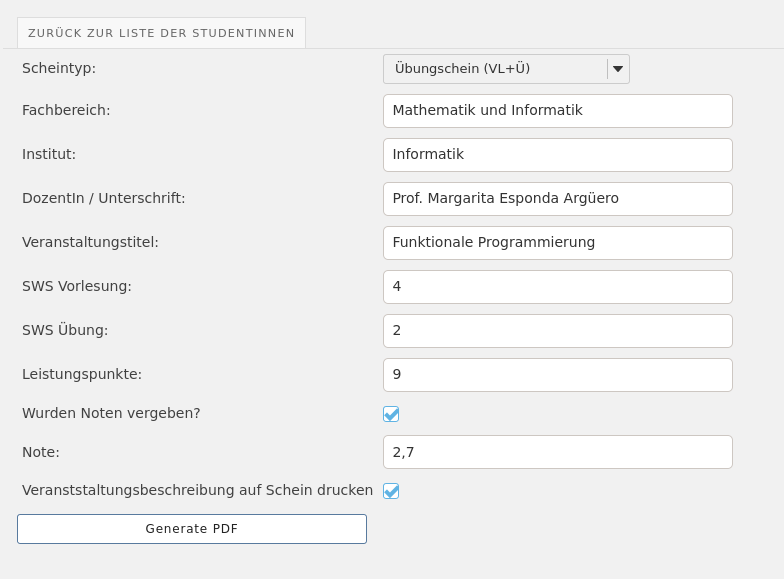Click the Veranstaltungstitel label
Screen dimensions: 784x579
coord(90,242)
